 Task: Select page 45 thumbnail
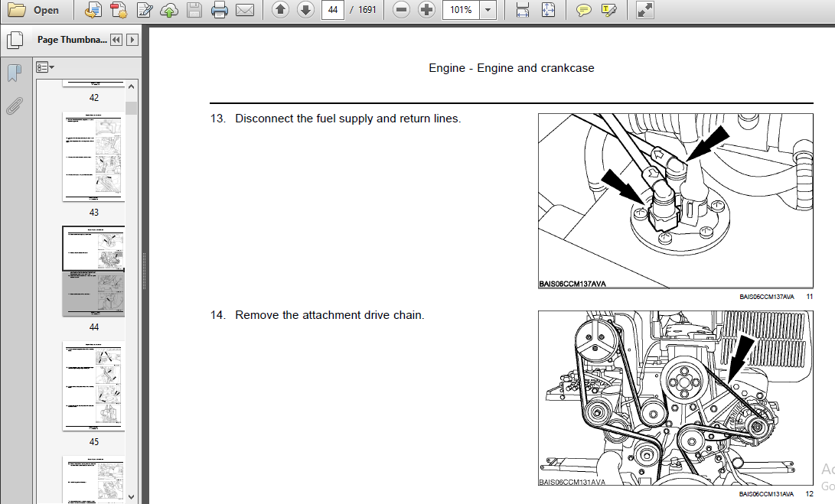[x=93, y=386]
